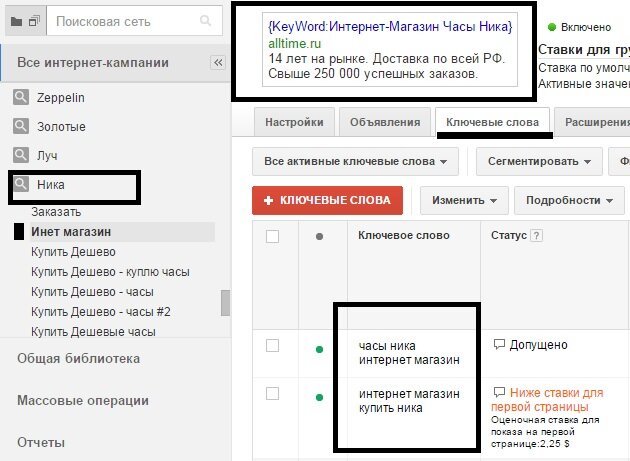Click the magnifier icon in the search field
630x461 pixels.
(x=205, y=20)
